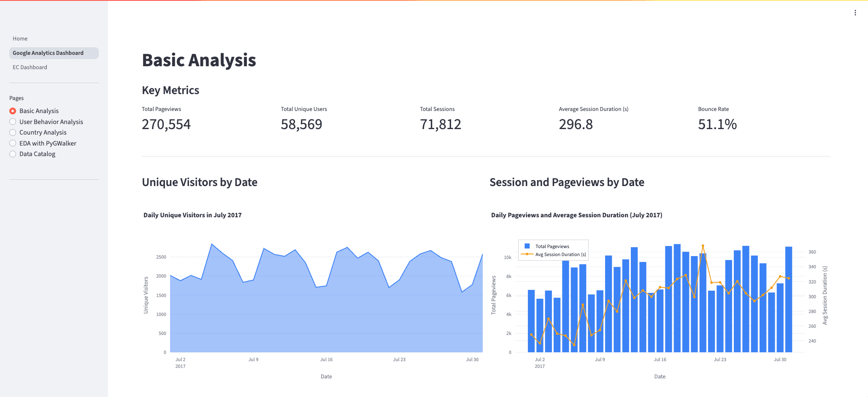Screen dimensions: 868x397
Task: Open the EC Dashboard page
Action: (x=30, y=67)
